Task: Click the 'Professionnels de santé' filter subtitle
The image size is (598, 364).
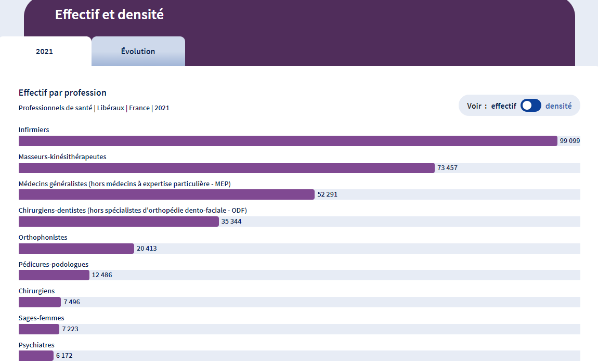Action: (55, 108)
